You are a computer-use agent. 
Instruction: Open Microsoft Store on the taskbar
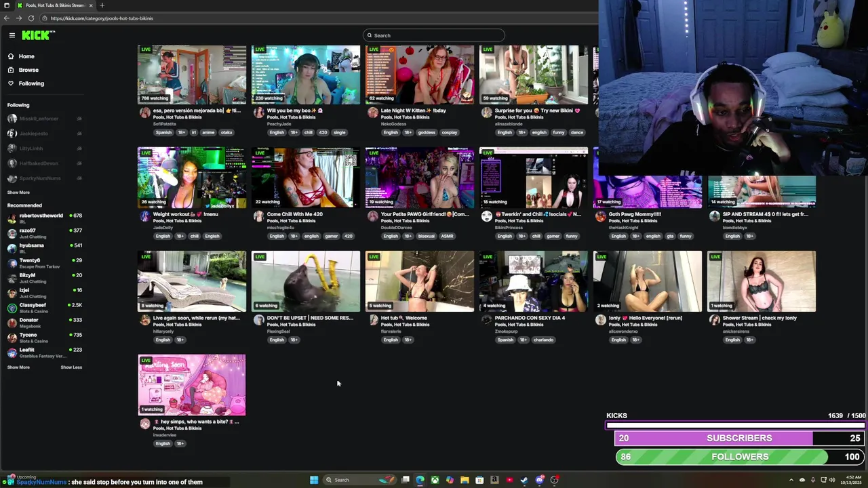pos(479,480)
